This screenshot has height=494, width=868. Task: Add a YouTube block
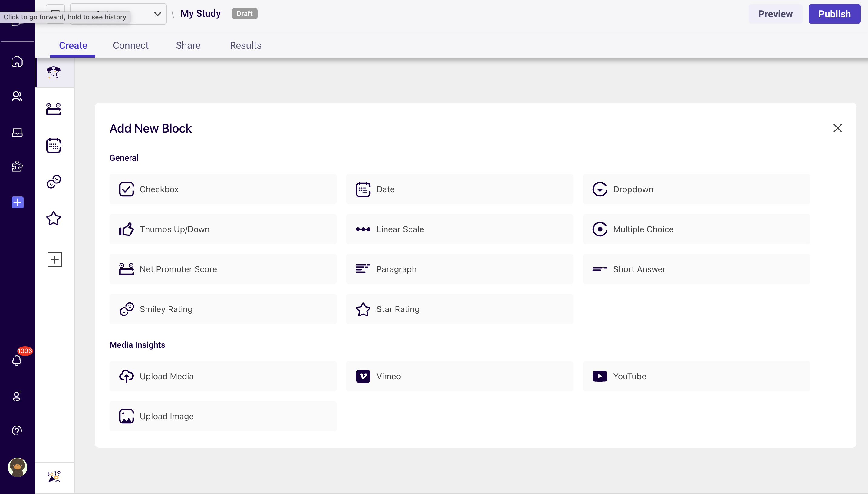point(696,376)
